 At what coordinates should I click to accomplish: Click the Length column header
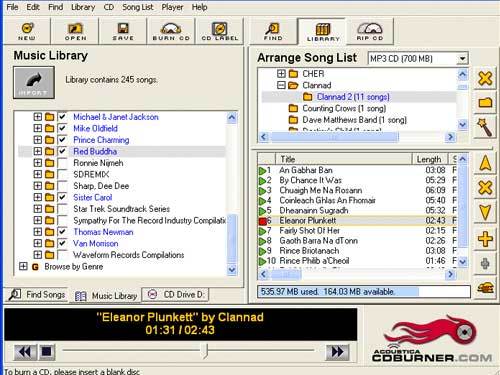point(430,159)
